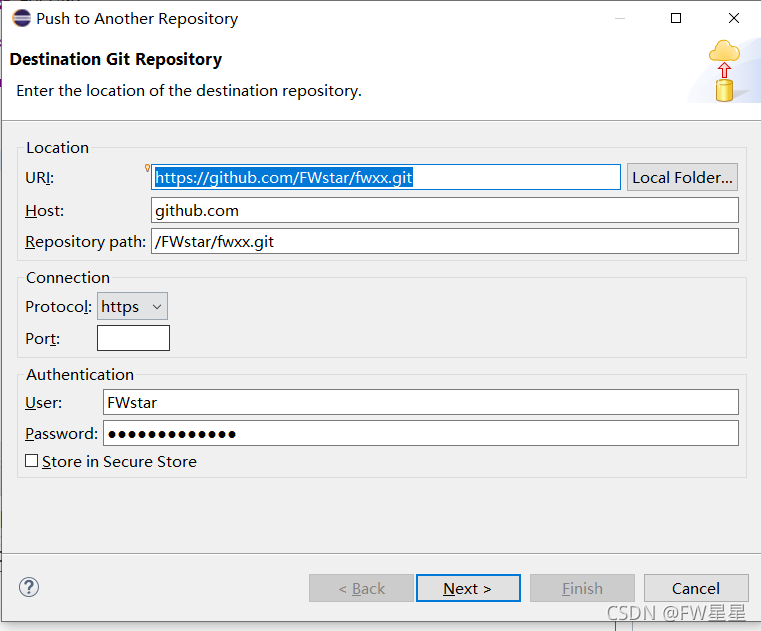Click the Port: label

tap(43, 338)
